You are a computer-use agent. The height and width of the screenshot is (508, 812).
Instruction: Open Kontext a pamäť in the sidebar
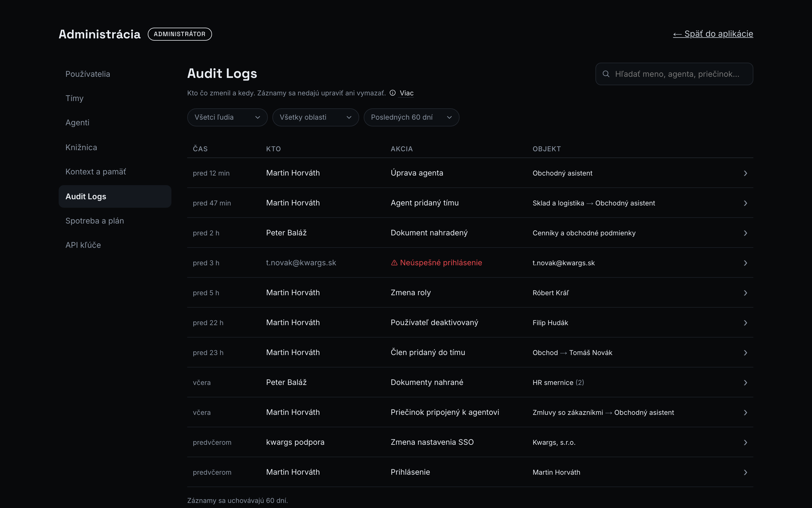point(115,172)
